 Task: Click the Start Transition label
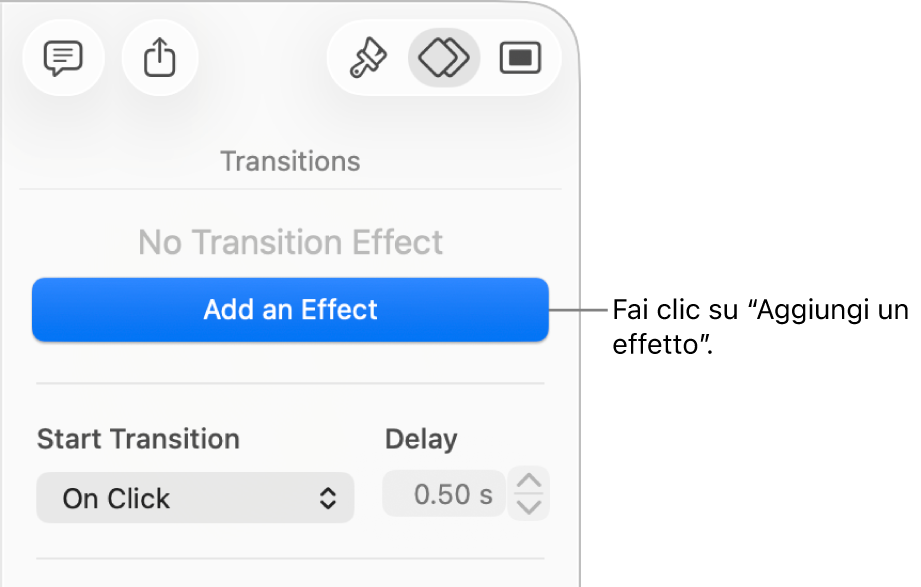tap(138, 439)
